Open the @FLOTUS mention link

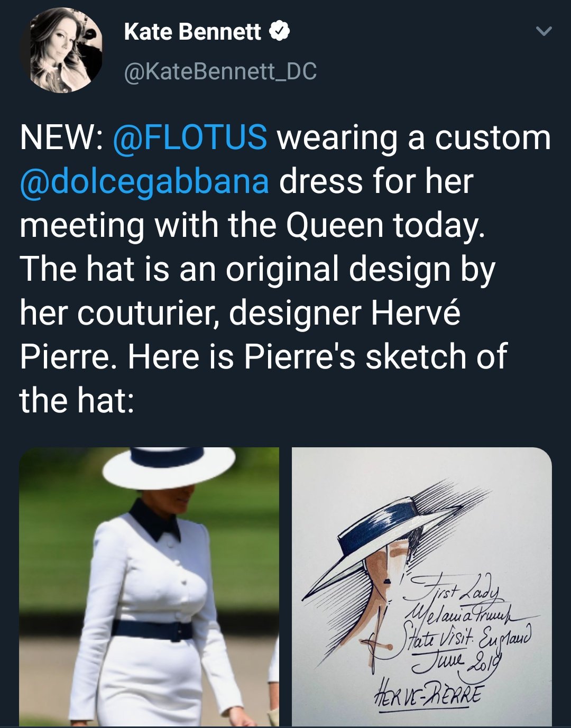(190, 137)
